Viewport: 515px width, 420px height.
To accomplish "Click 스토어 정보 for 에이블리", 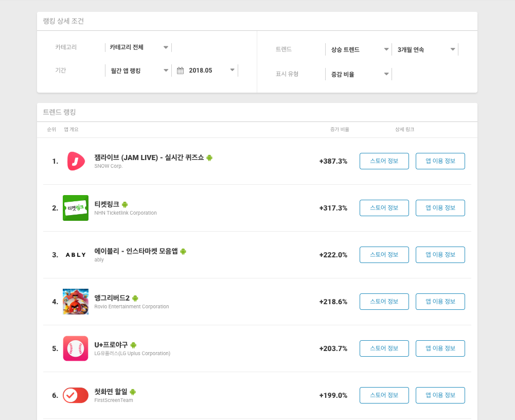I will coord(384,255).
